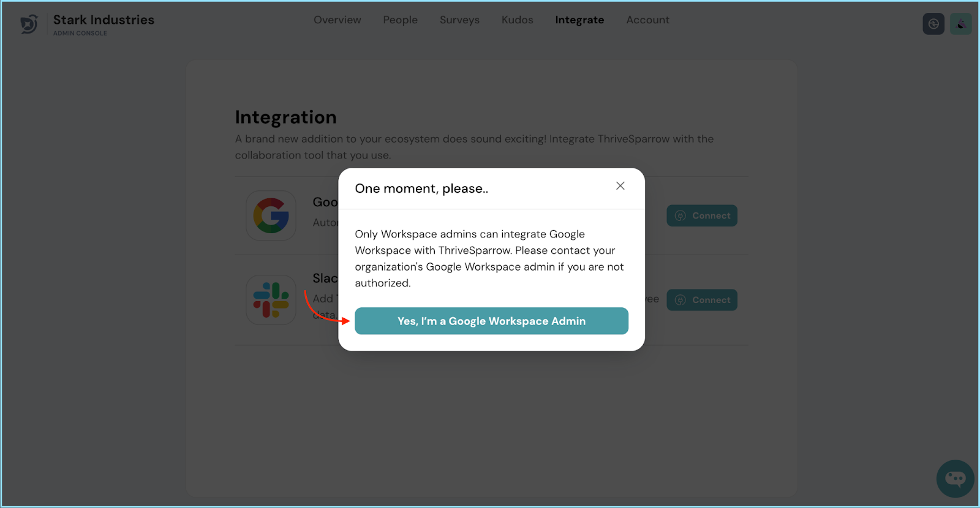Open the user avatar in top right

click(x=960, y=24)
